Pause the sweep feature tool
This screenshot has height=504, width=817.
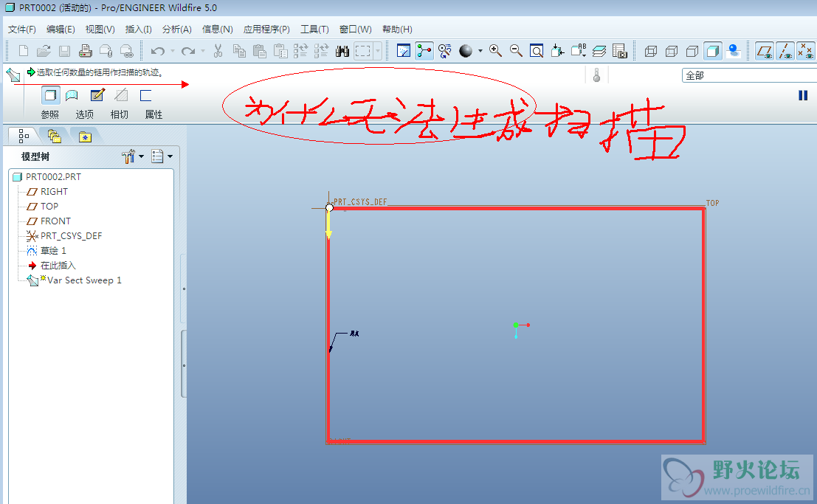pos(803,95)
